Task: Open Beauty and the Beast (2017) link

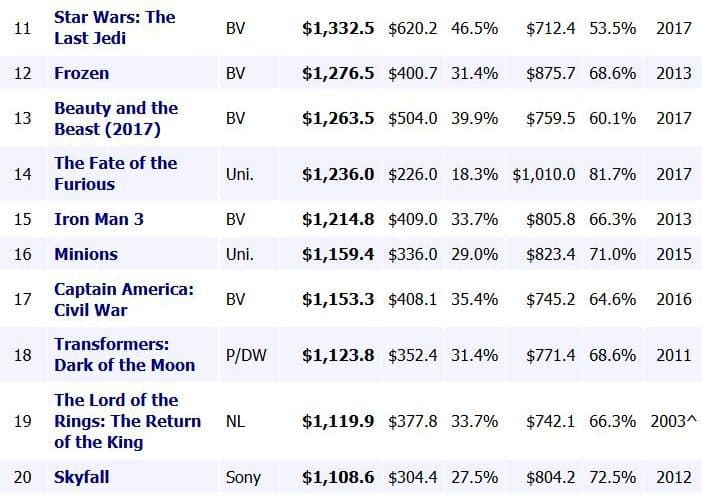Action: coord(116,118)
